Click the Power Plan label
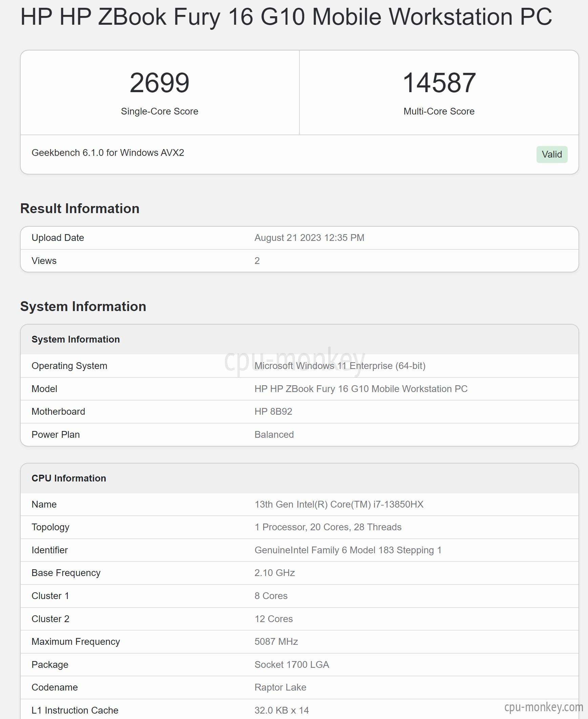This screenshot has width=588, height=719. pyautogui.click(x=56, y=435)
